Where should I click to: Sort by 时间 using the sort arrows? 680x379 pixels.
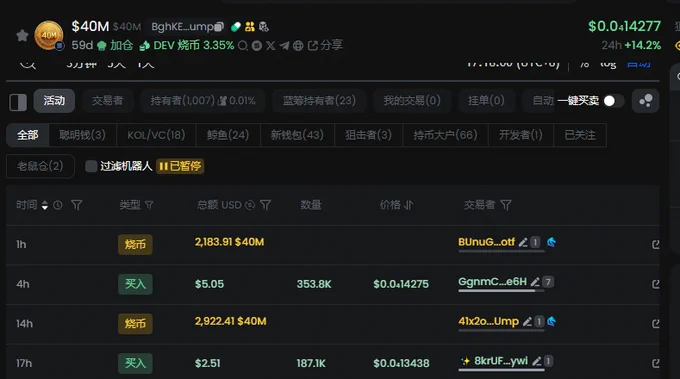pos(45,205)
